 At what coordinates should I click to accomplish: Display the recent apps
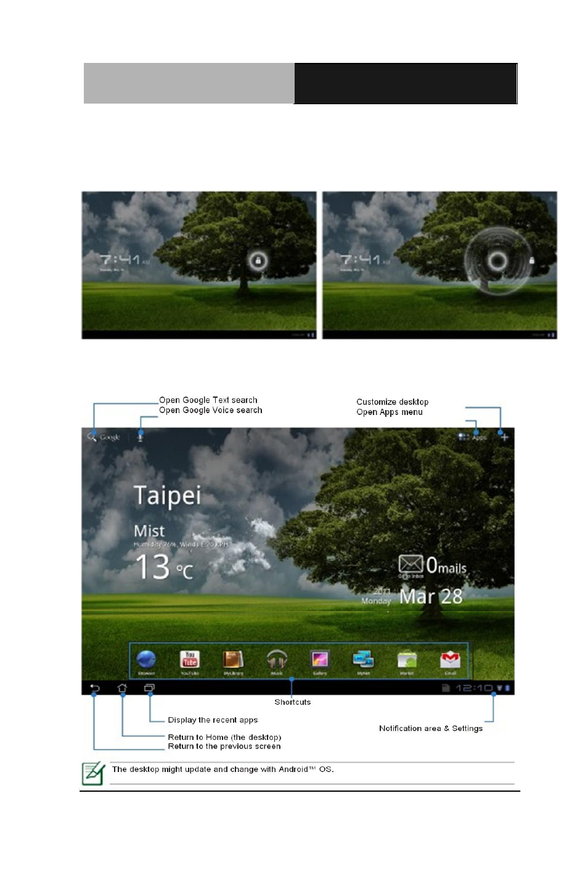point(149,688)
